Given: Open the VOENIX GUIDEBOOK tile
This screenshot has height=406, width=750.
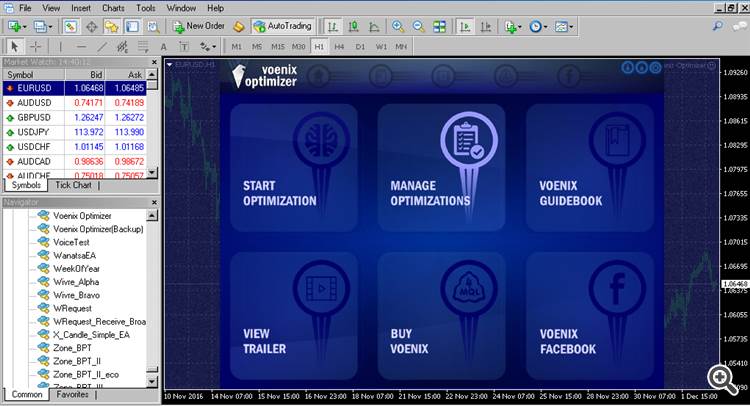Looking at the screenshot, I should pos(590,168).
